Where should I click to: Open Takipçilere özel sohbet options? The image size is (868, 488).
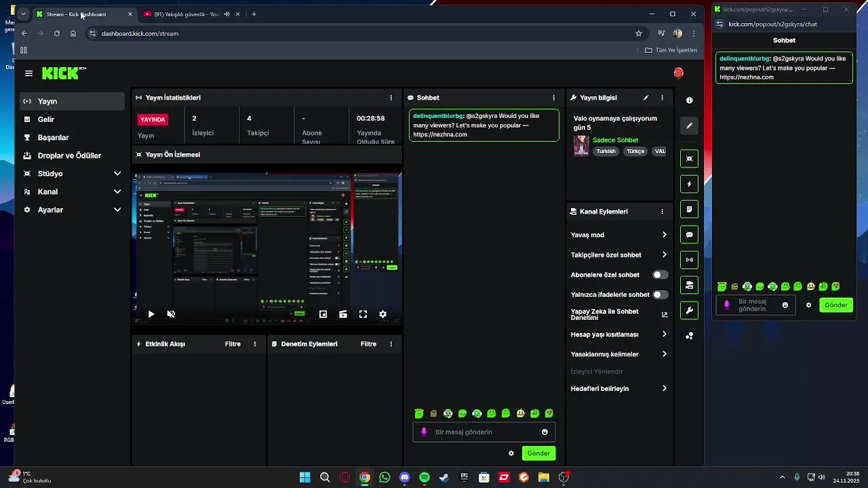click(619, 255)
